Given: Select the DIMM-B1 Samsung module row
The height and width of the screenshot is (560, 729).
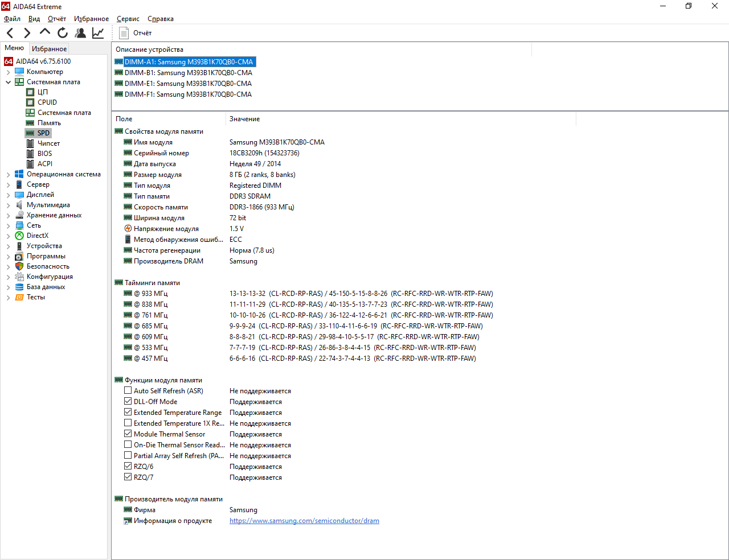Looking at the screenshot, I should [x=189, y=73].
